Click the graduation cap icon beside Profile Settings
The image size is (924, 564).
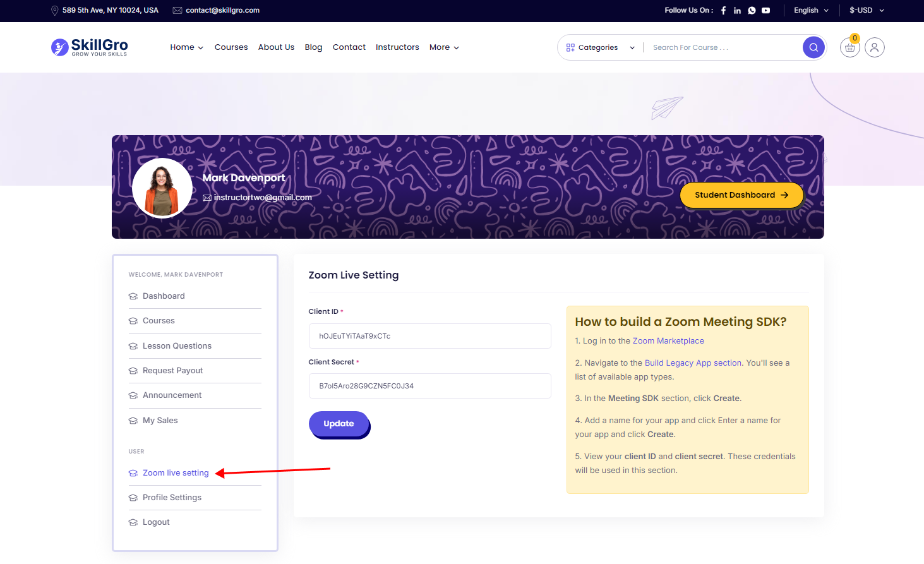pyautogui.click(x=133, y=498)
